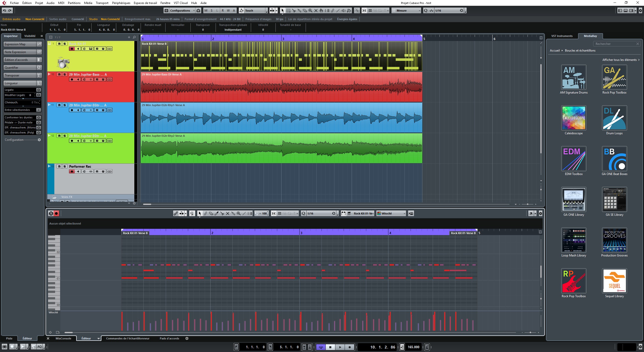Select the Draw pencil in the key editor toolbar
Screen dimensions: 644x352
(x=206, y=213)
